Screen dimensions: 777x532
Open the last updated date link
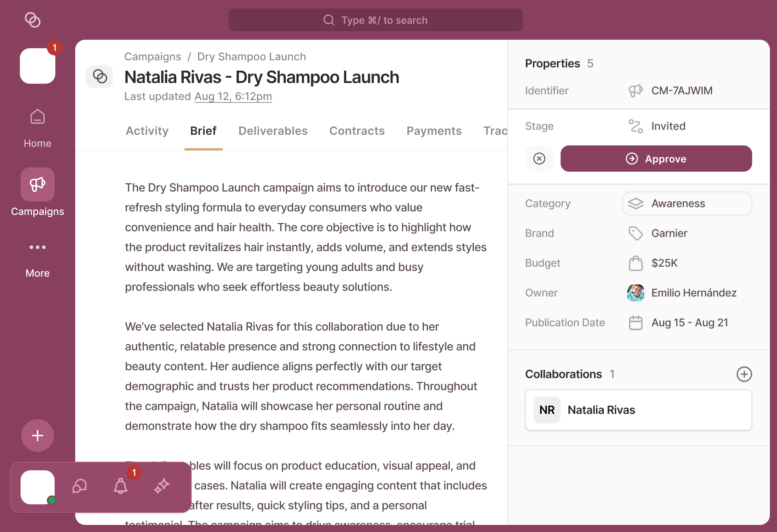pos(233,96)
